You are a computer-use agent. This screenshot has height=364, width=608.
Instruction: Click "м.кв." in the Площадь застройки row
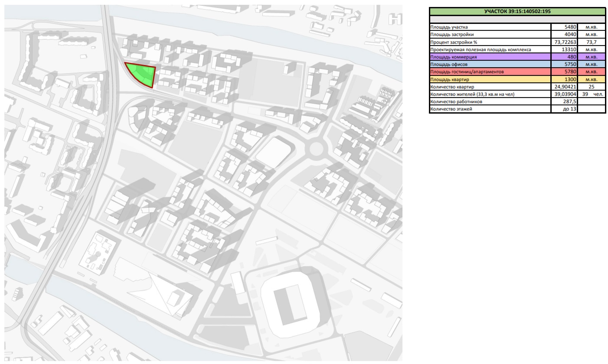coord(592,35)
